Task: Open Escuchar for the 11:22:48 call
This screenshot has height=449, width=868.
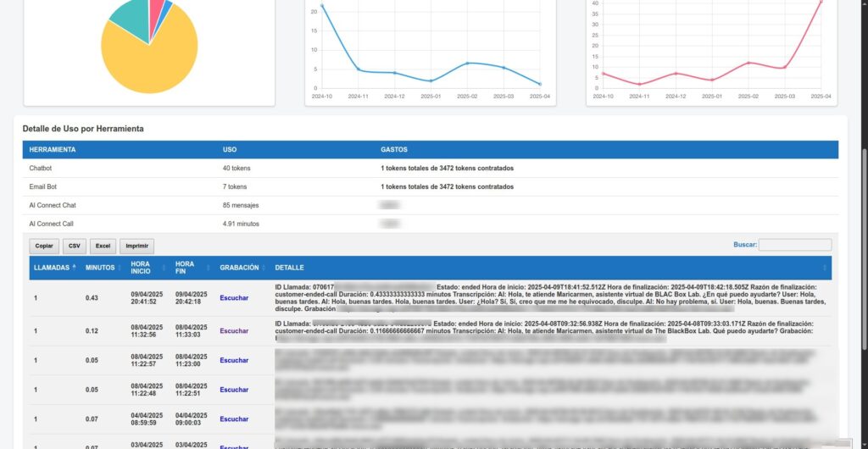Action: 234,390
